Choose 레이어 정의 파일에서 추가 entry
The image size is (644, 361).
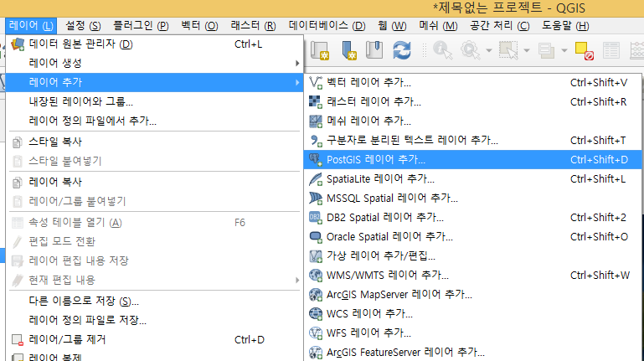pos(155,121)
